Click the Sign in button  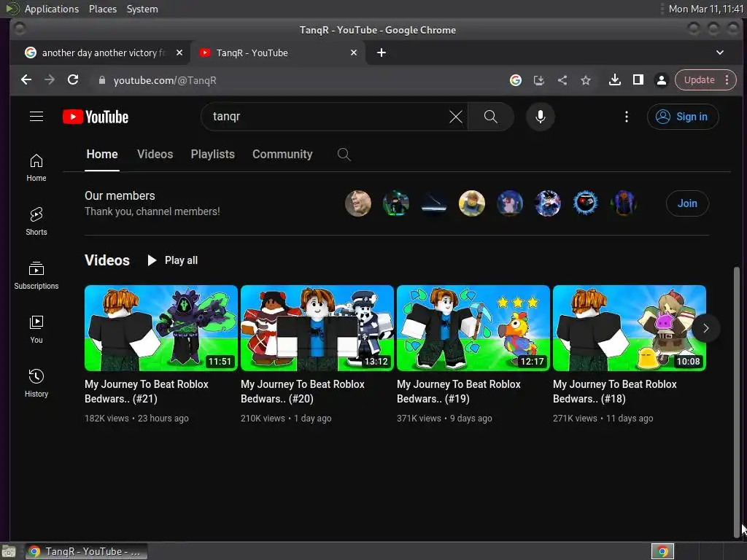coord(683,117)
